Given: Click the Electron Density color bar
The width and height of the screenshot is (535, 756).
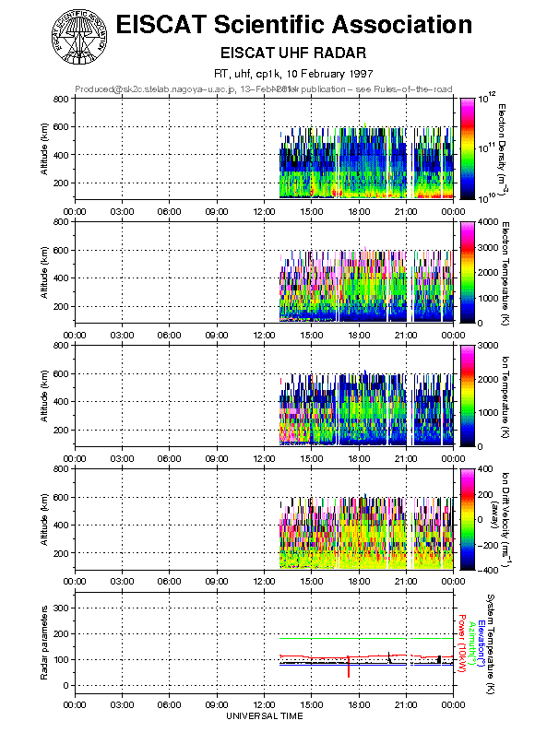Looking at the screenshot, I should (468, 148).
